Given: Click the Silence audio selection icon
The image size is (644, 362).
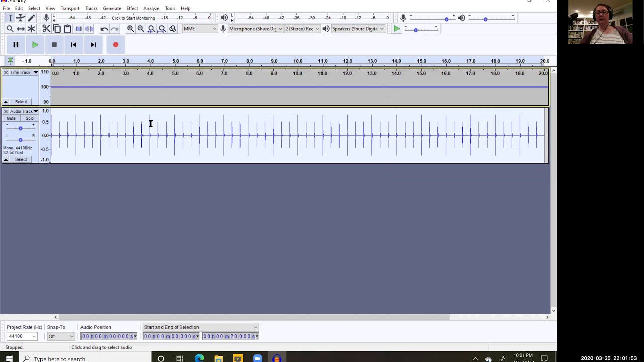Looking at the screenshot, I should pyautogui.click(x=89, y=29).
